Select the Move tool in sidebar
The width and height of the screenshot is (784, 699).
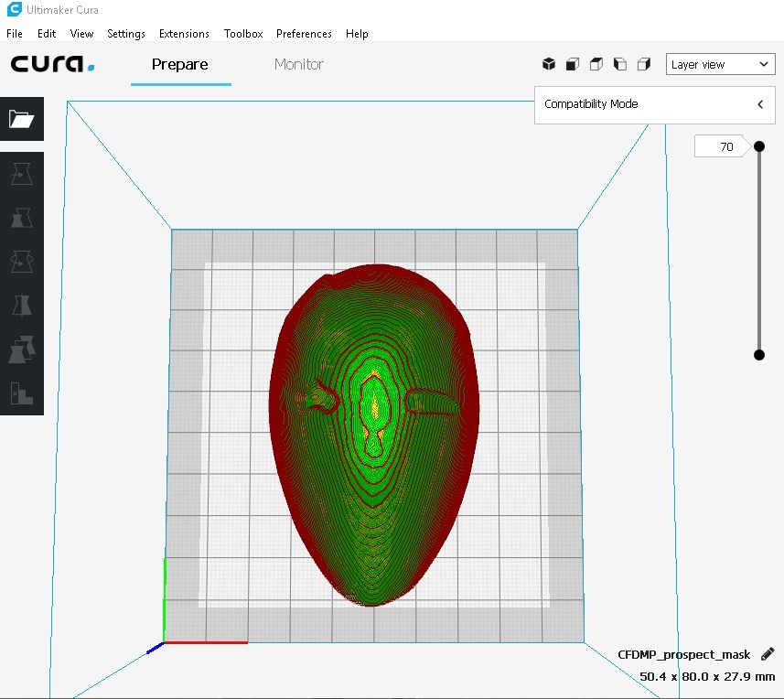tap(22, 174)
